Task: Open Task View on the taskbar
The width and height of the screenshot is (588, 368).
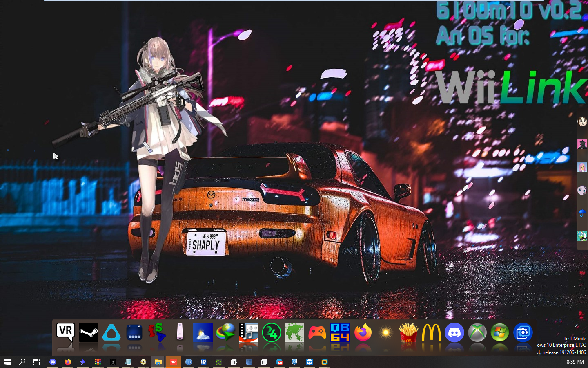Action: pyautogui.click(x=37, y=362)
